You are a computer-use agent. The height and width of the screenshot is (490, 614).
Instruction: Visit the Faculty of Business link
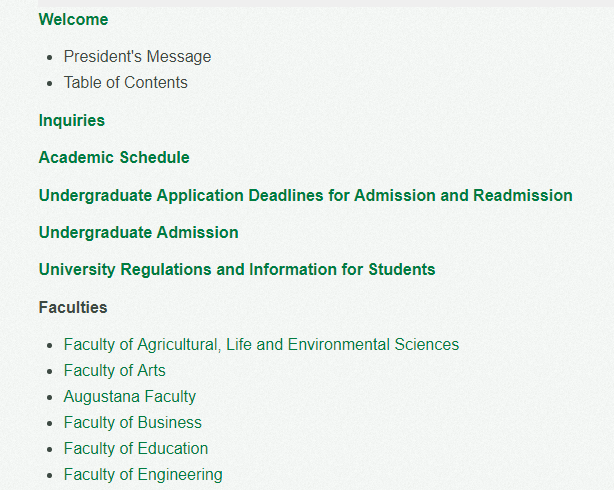(x=133, y=423)
